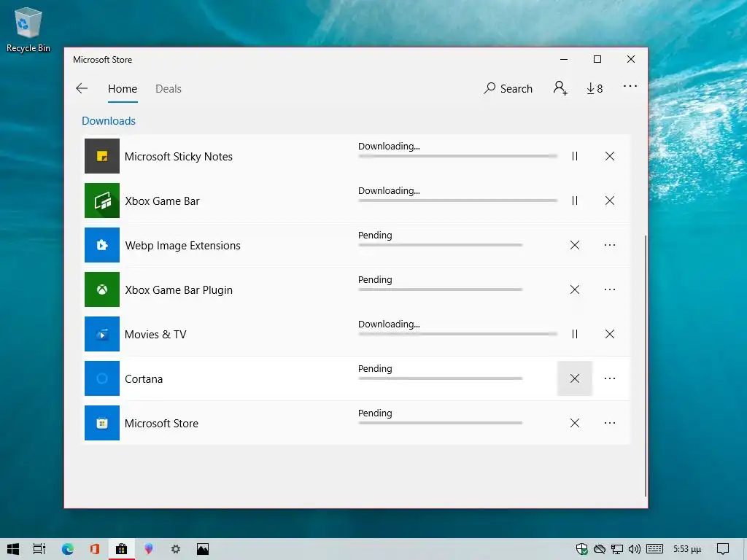Open Task View on the taskbar
747x560 pixels.
(x=39, y=549)
